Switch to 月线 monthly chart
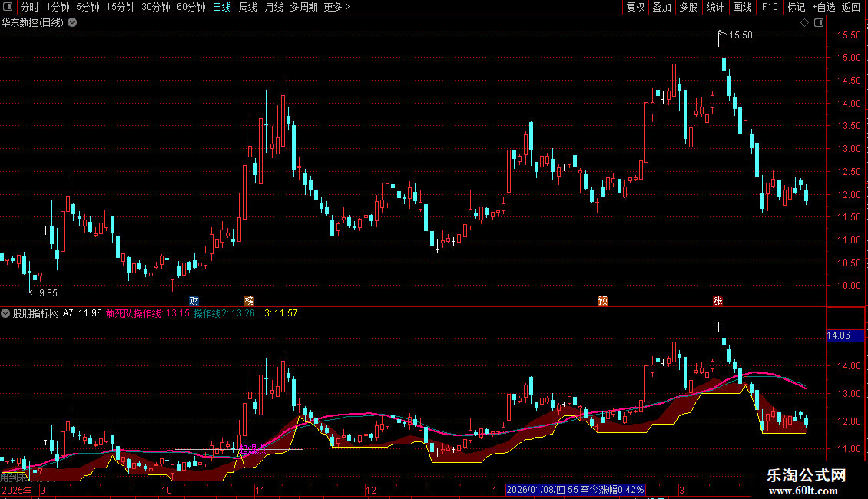This screenshot has height=499, width=868. 273,7
